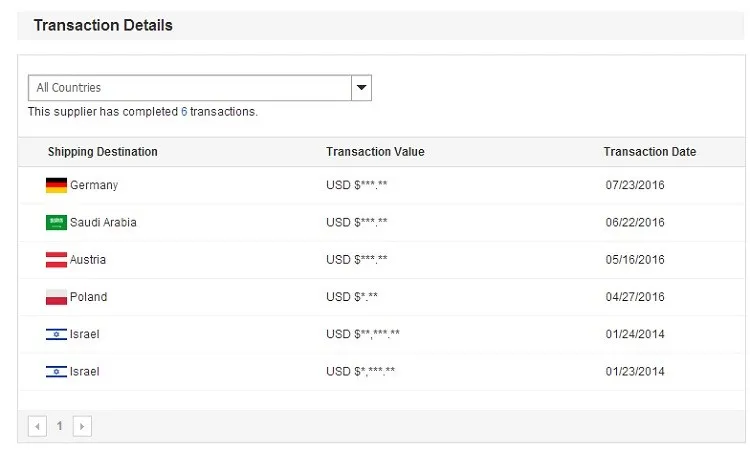Click the Transaction Value column header
This screenshot has height=450, width=750.
pos(375,152)
